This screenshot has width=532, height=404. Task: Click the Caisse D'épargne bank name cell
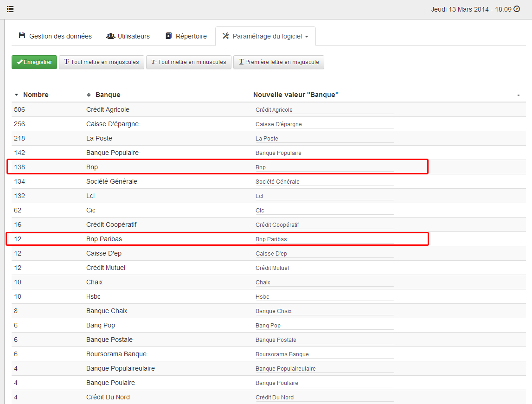click(x=112, y=124)
